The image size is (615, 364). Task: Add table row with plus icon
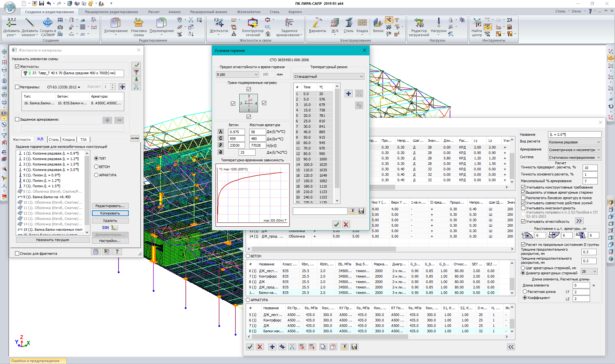tap(348, 93)
